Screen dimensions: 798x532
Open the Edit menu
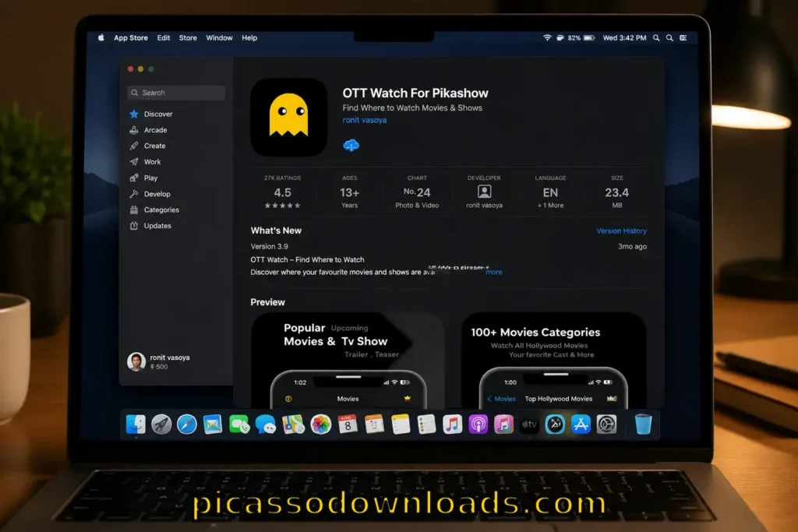[x=164, y=37]
